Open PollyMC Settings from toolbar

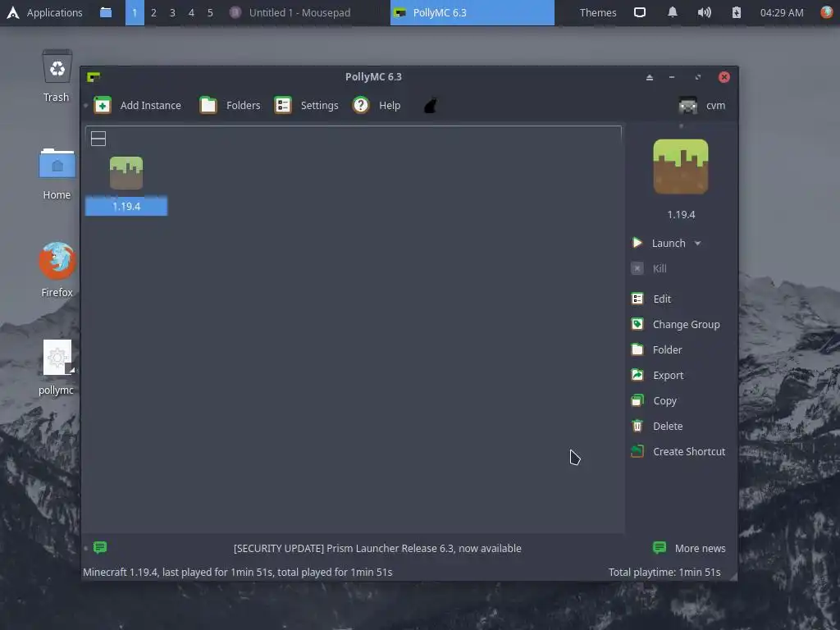point(307,105)
